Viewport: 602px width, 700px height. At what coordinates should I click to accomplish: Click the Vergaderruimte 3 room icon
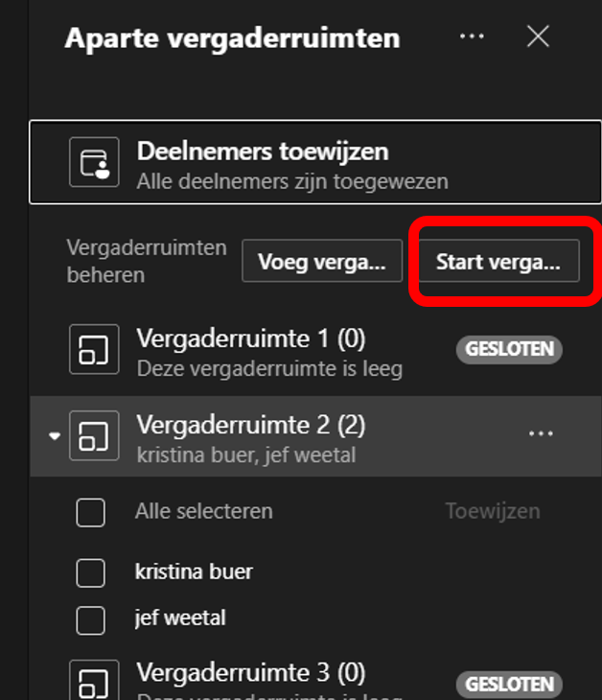(94, 680)
